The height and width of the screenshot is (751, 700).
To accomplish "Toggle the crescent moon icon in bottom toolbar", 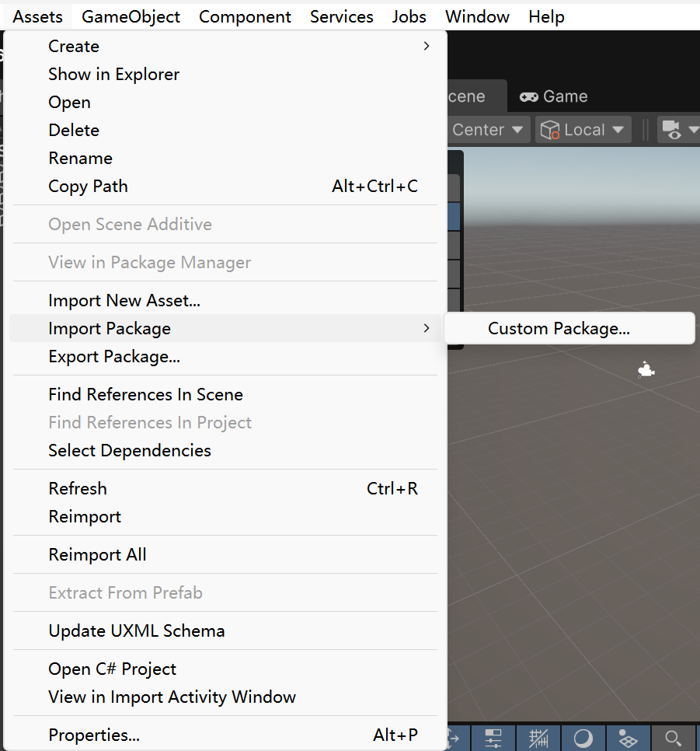I will (583, 738).
